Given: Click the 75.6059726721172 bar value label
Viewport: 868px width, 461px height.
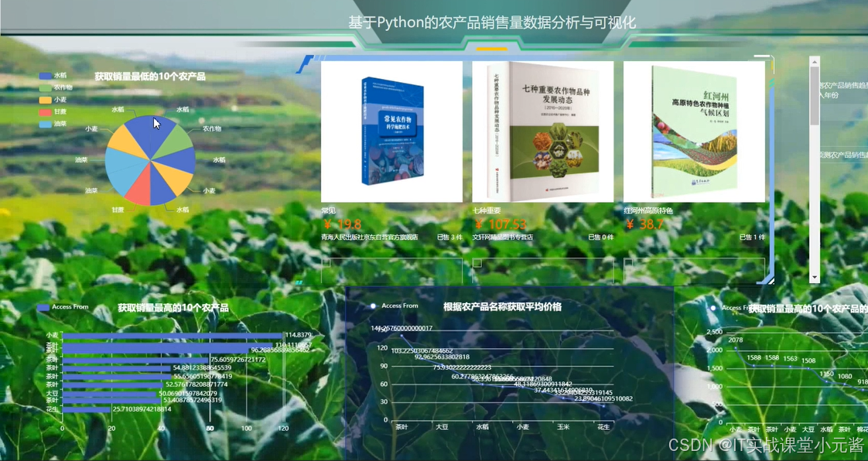Looking at the screenshot, I should click(x=238, y=360).
